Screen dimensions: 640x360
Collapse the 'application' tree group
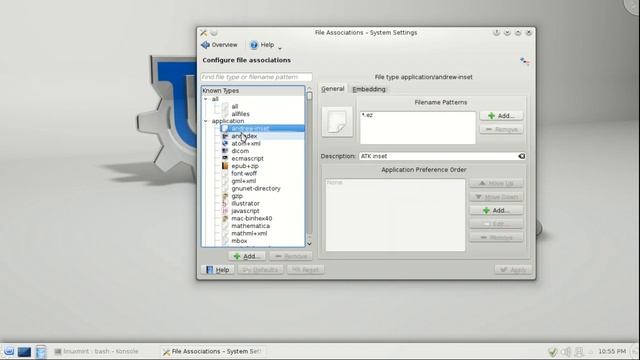(x=206, y=121)
